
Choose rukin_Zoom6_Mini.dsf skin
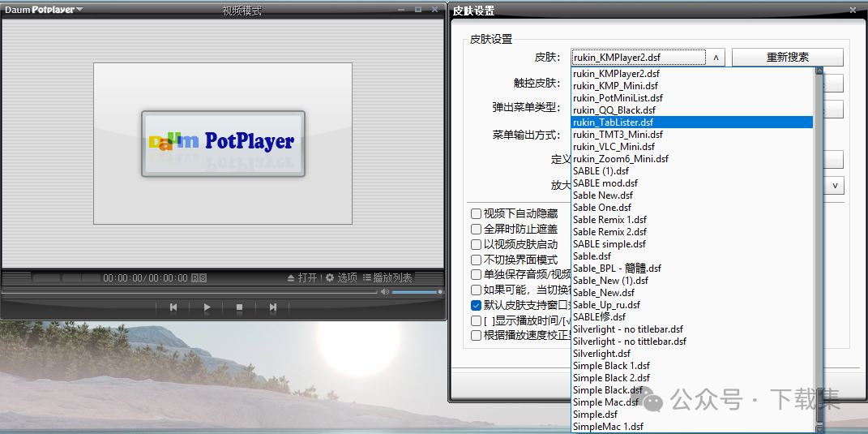click(692, 158)
